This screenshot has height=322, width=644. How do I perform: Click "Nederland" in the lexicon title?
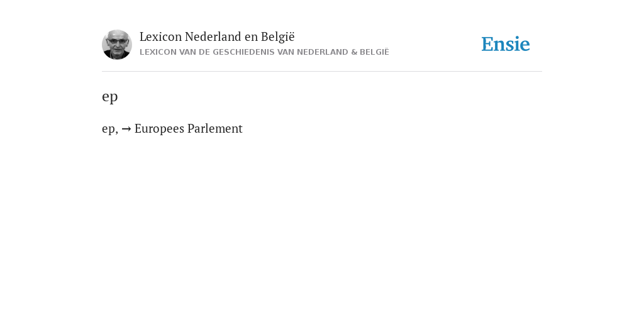(x=213, y=36)
